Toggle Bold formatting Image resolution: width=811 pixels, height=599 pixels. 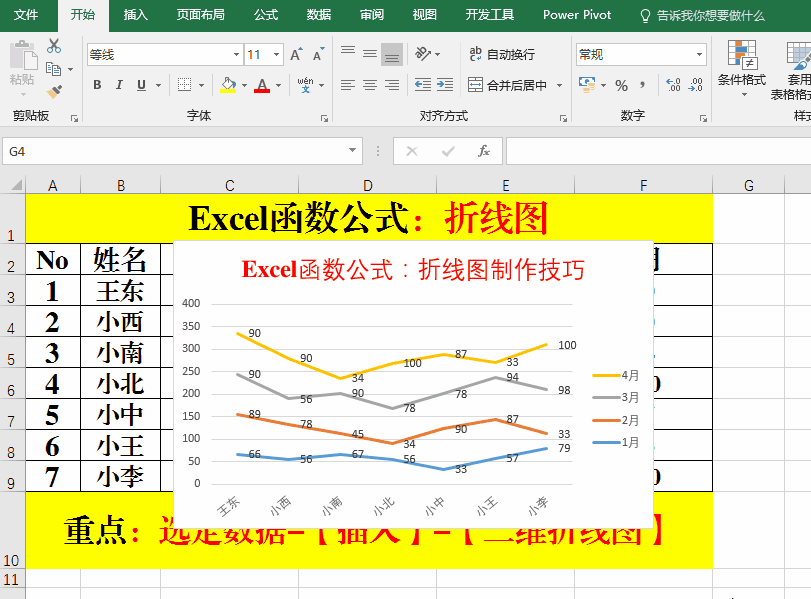click(x=97, y=85)
